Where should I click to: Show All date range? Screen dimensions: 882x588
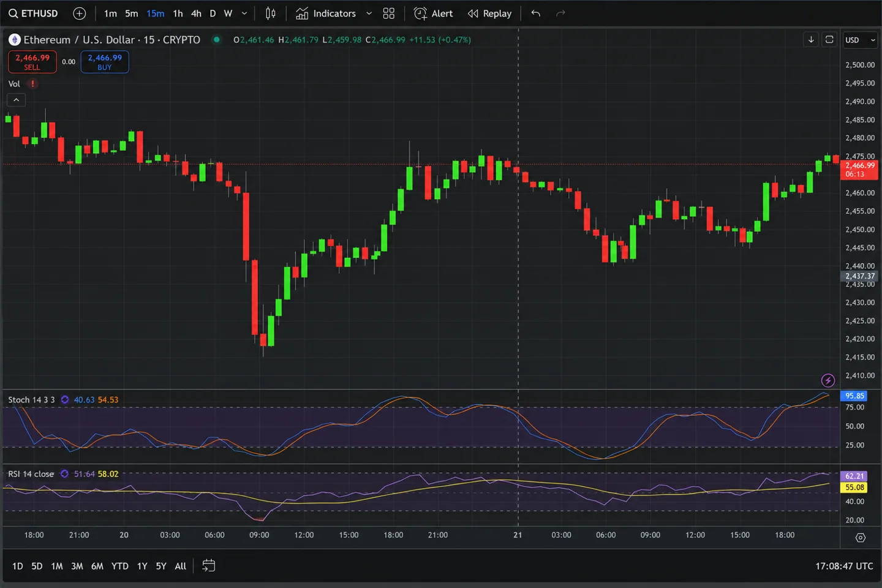[x=180, y=566]
